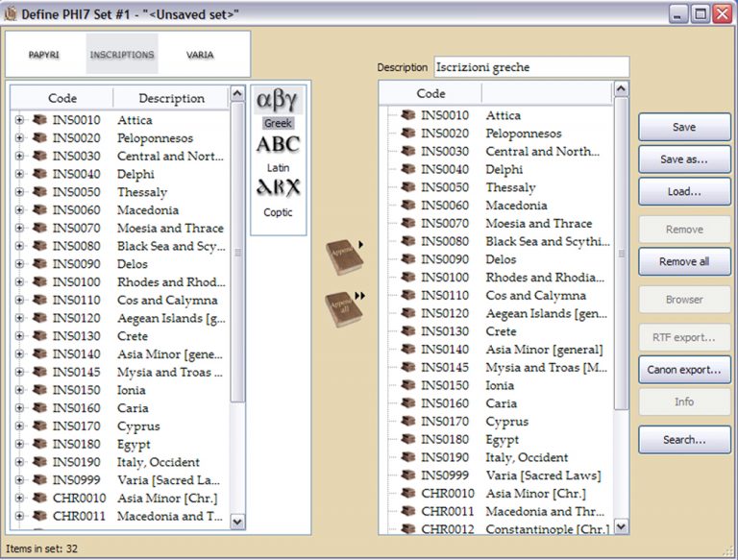Click the Append book icon

click(345, 256)
